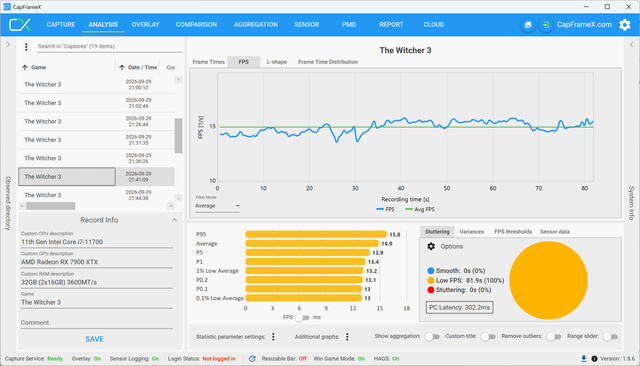Screen dimensions: 640x366
Task: Enable Custom title toggle
Action: pyautogui.click(x=488, y=337)
